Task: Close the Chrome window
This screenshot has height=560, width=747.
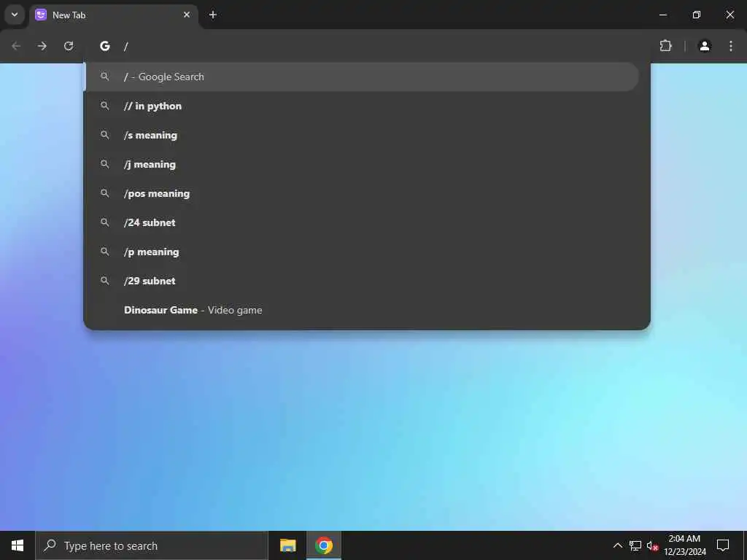Action: pos(729,15)
